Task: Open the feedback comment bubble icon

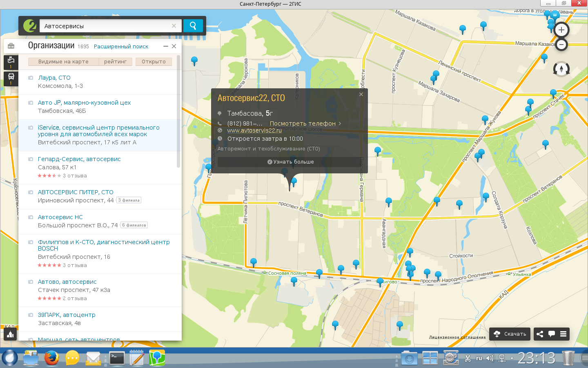Action: 551,334
